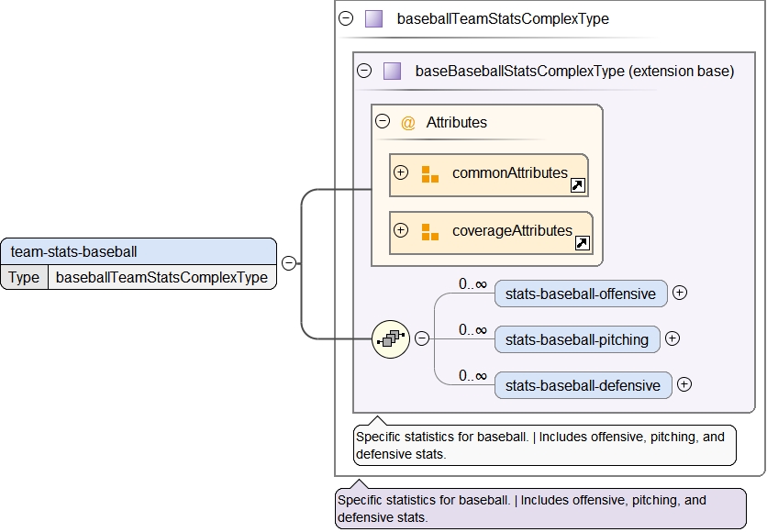Click the purple baseBaseballStatsComplexType icon
This screenshot has width=767, height=532.
pyautogui.click(x=392, y=71)
